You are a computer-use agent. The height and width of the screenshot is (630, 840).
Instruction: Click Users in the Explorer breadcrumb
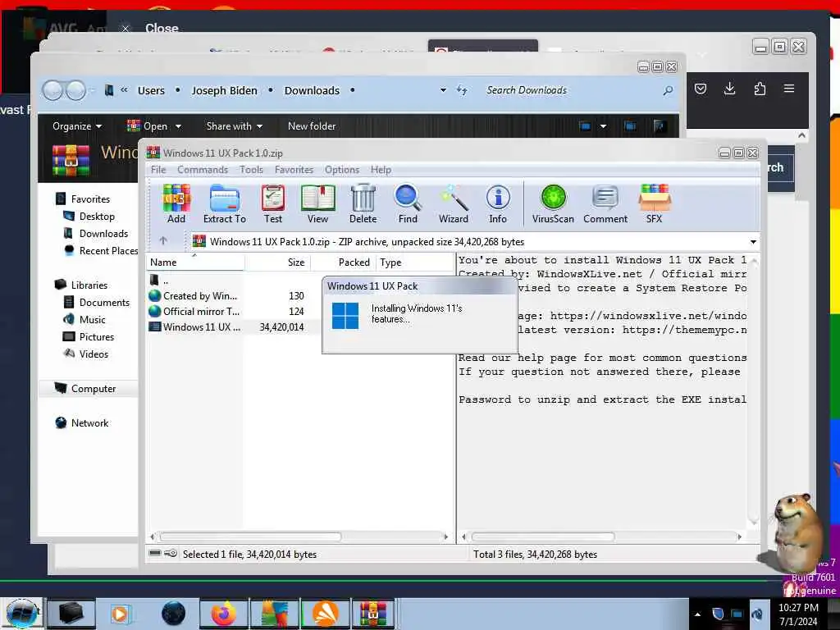(x=151, y=90)
